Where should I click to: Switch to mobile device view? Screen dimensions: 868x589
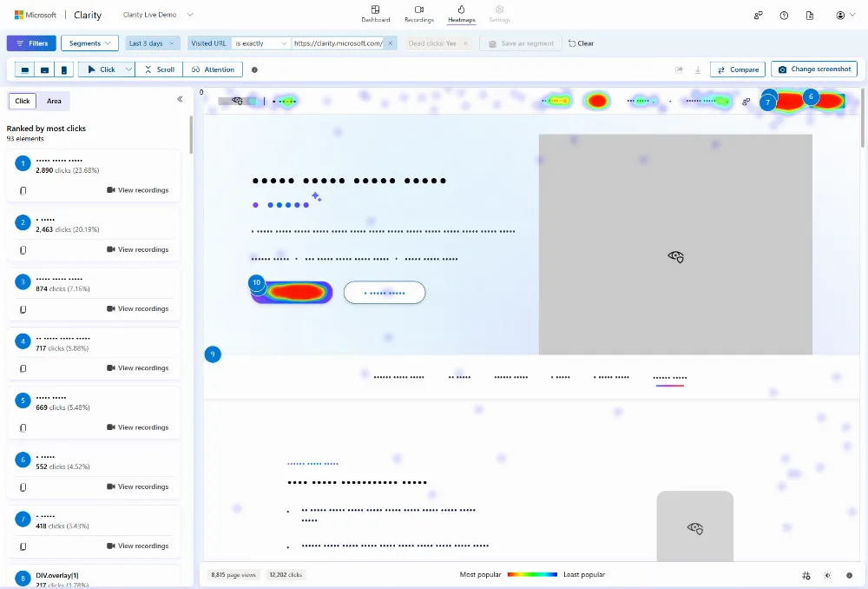[63, 69]
